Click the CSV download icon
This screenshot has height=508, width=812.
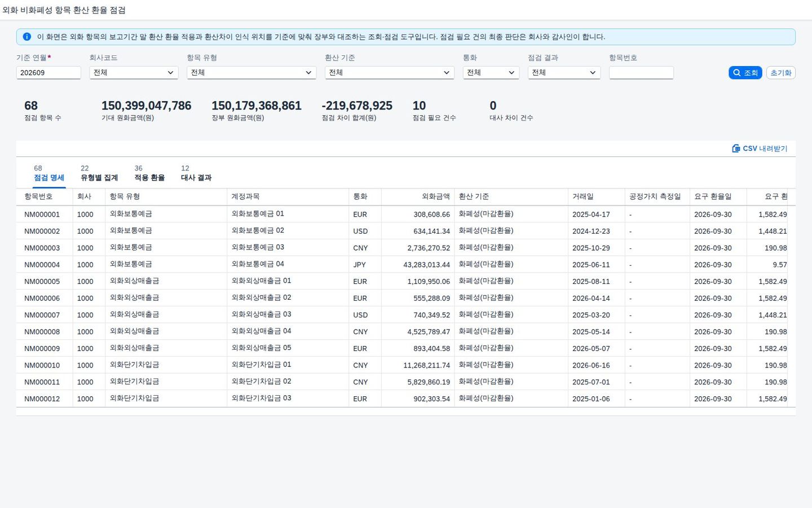(x=736, y=148)
